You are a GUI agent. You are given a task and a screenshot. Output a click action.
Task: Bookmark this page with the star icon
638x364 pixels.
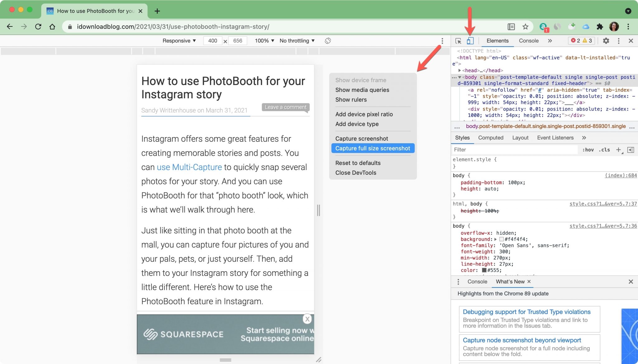[526, 27]
